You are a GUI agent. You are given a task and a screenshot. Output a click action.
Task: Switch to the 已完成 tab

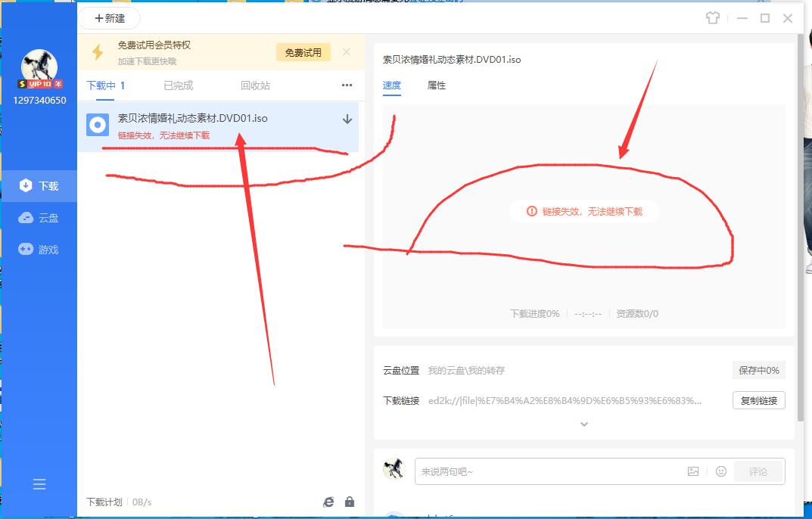pos(177,85)
